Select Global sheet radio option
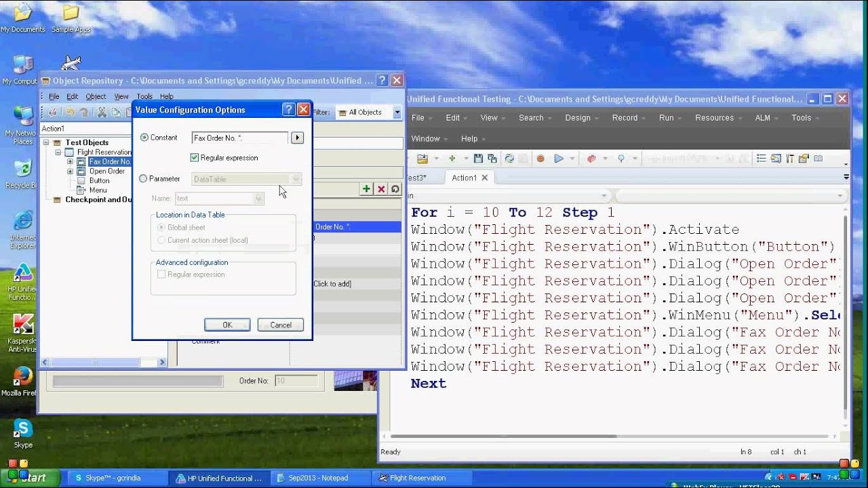Image resolution: width=868 pixels, height=488 pixels. (x=161, y=228)
